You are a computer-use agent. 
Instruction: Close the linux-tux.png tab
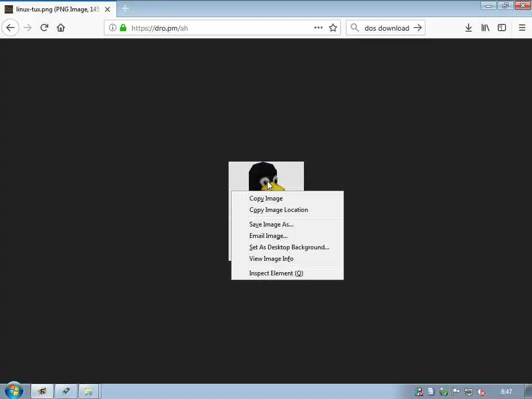[x=108, y=9]
